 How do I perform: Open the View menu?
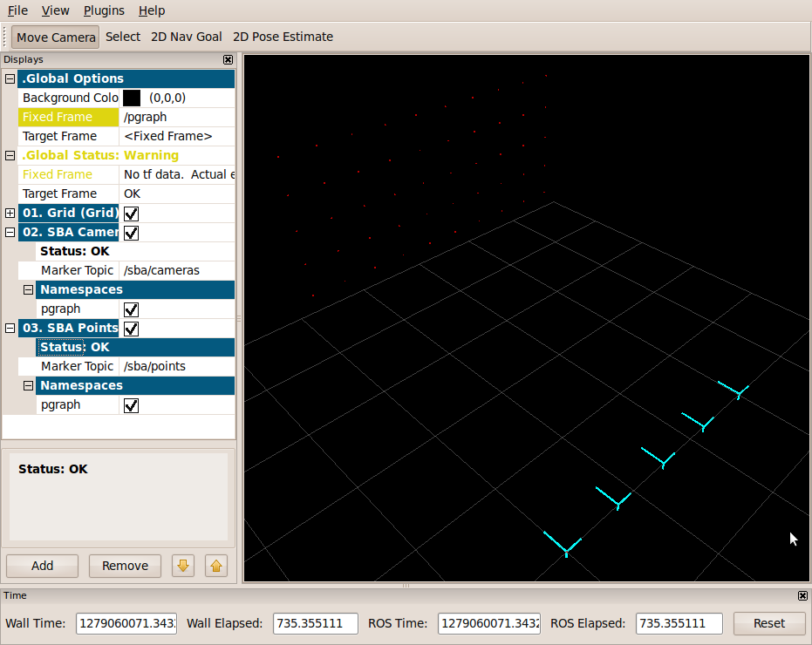[56, 10]
